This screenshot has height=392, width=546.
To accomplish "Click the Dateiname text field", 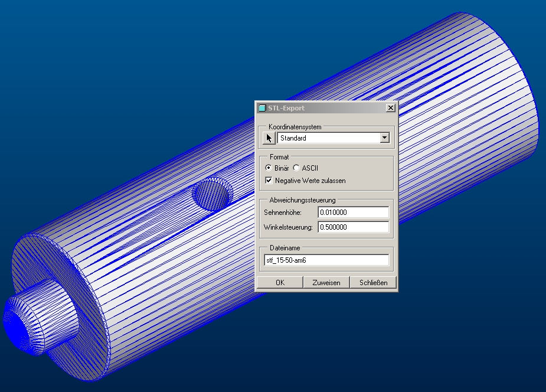I will click(x=326, y=260).
